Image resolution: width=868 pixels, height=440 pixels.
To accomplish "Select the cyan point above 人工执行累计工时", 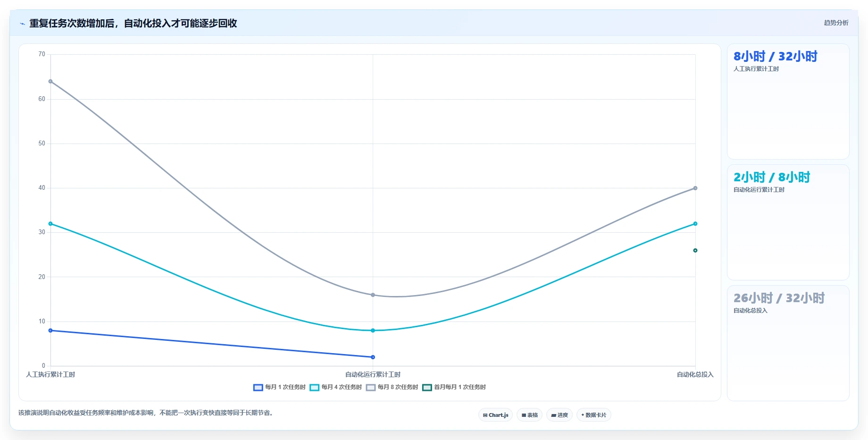I will click(x=50, y=224).
